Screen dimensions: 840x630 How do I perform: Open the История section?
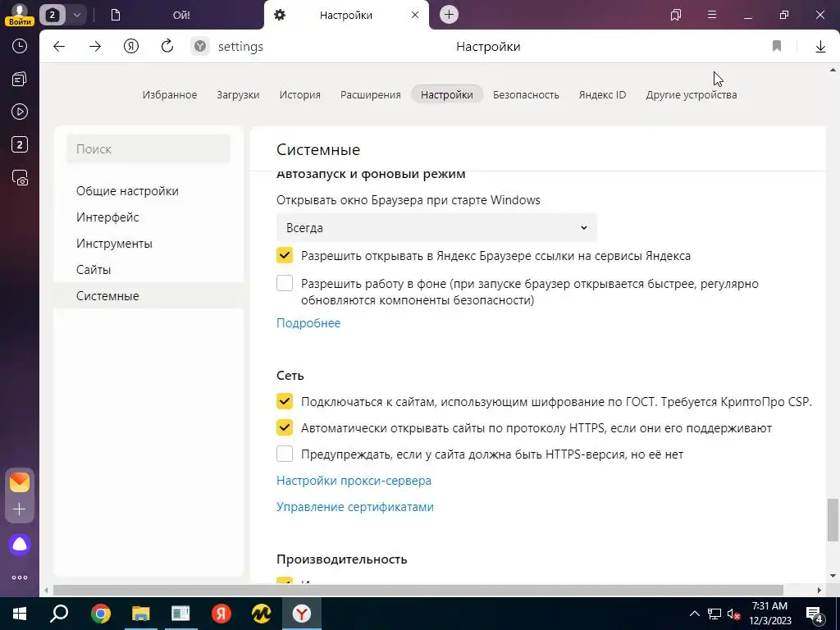[299, 95]
